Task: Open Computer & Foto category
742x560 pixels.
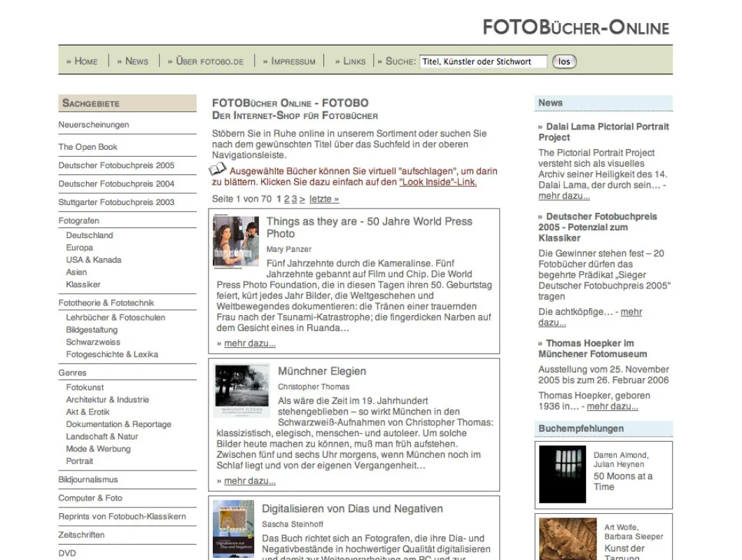Action: coord(90,498)
